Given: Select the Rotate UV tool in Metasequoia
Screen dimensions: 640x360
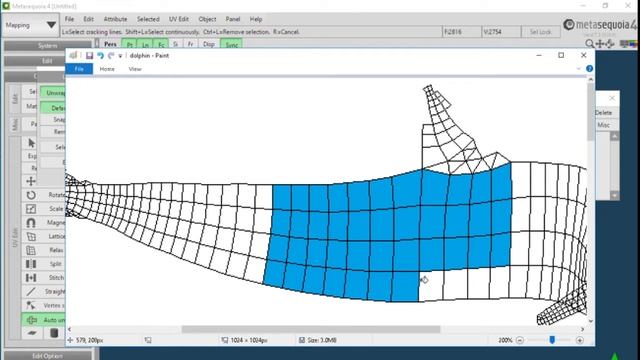Looking at the screenshot, I should [x=43, y=195].
